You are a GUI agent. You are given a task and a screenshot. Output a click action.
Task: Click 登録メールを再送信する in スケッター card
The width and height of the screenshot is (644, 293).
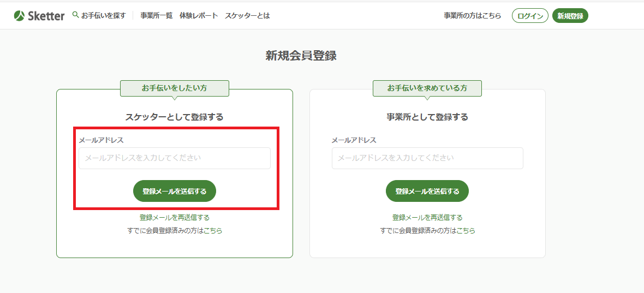click(175, 218)
